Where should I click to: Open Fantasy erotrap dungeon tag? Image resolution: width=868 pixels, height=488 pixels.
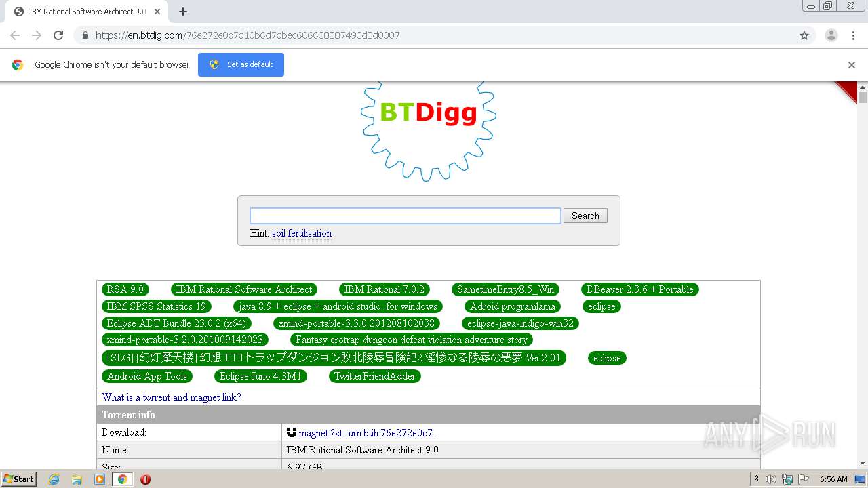pyautogui.click(x=411, y=340)
